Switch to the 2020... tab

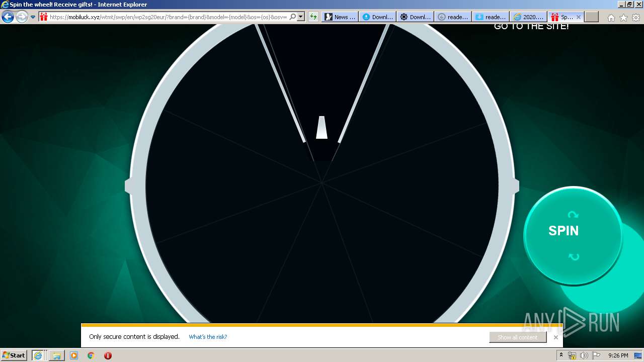click(528, 17)
